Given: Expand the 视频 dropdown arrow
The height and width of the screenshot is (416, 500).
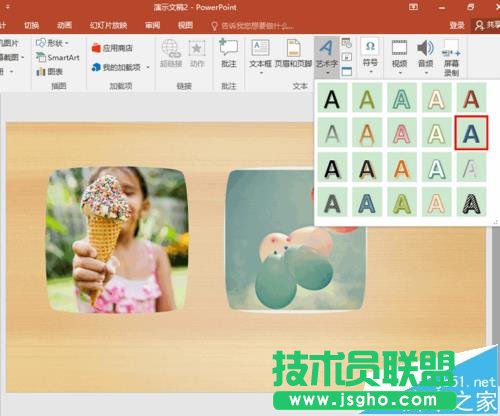Looking at the screenshot, I should (400, 72).
